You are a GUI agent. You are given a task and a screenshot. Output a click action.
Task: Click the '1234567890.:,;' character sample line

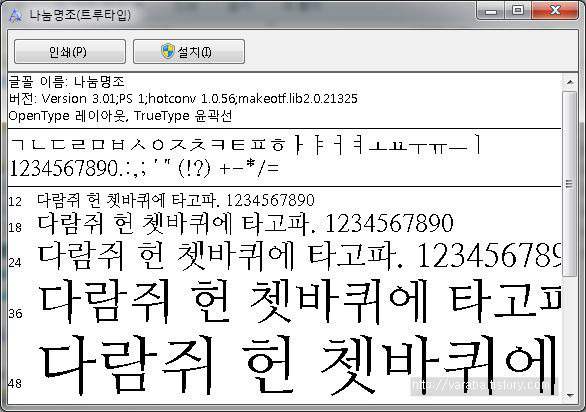point(144,168)
